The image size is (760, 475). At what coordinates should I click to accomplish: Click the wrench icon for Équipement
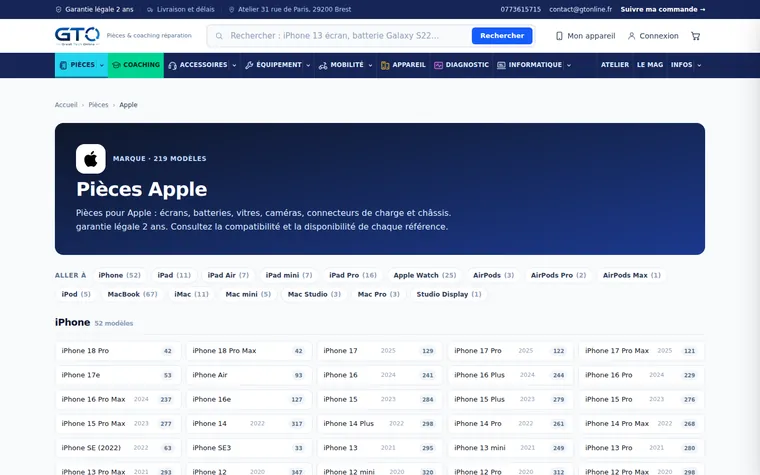click(x=249, y=65)
